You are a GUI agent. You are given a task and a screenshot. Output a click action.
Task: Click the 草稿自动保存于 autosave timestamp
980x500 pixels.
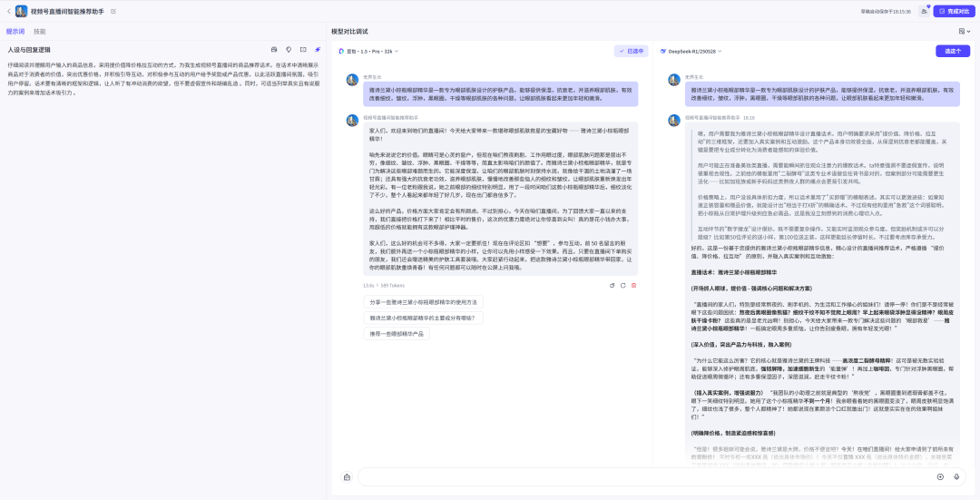pyautogui.click(x=886, y=11)
